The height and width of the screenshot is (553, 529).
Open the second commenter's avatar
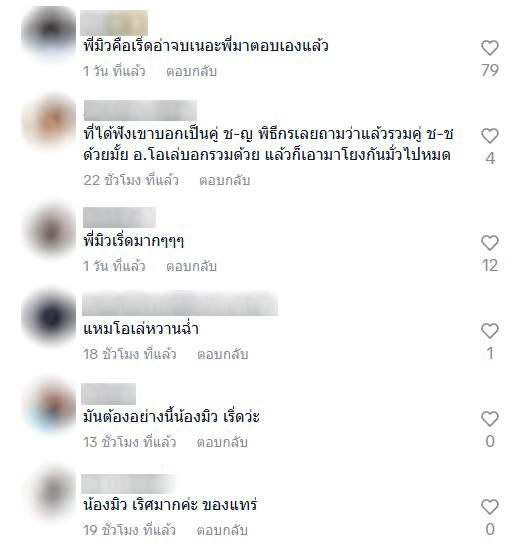click(49, 122)
